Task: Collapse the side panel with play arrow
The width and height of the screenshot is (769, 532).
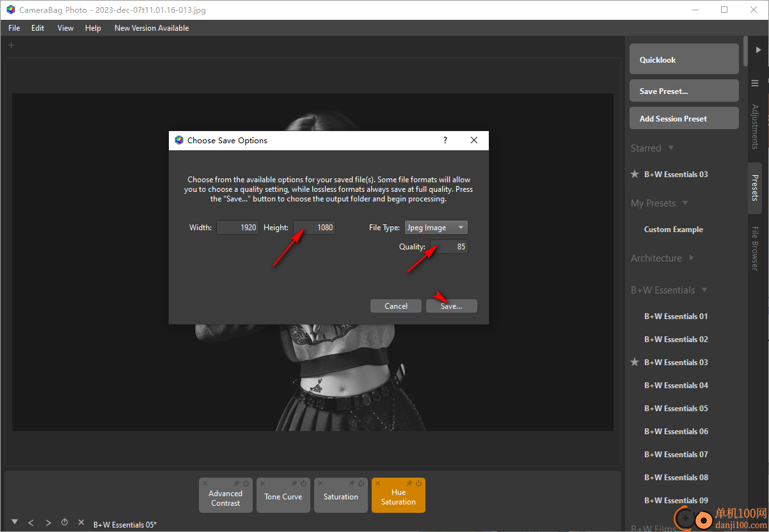Action: pos(758,50)
